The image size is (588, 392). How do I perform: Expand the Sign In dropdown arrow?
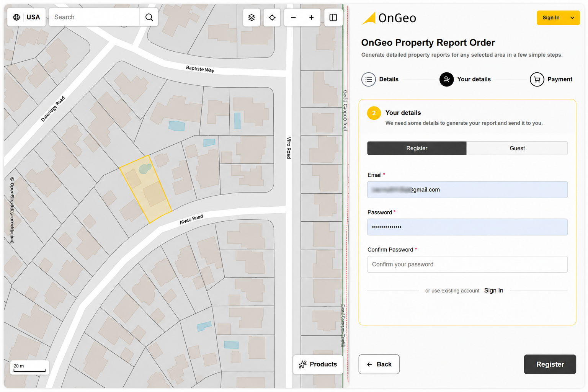tap(572, 18)
